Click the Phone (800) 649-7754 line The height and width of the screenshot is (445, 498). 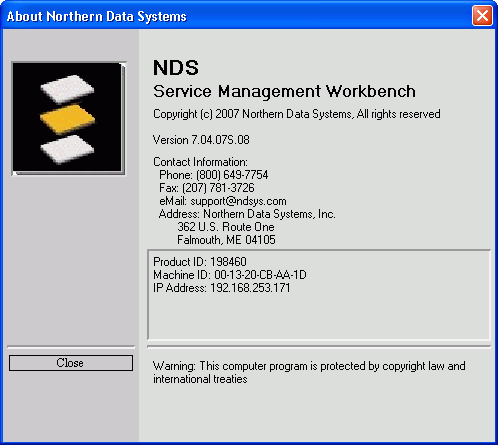[214, 175]
